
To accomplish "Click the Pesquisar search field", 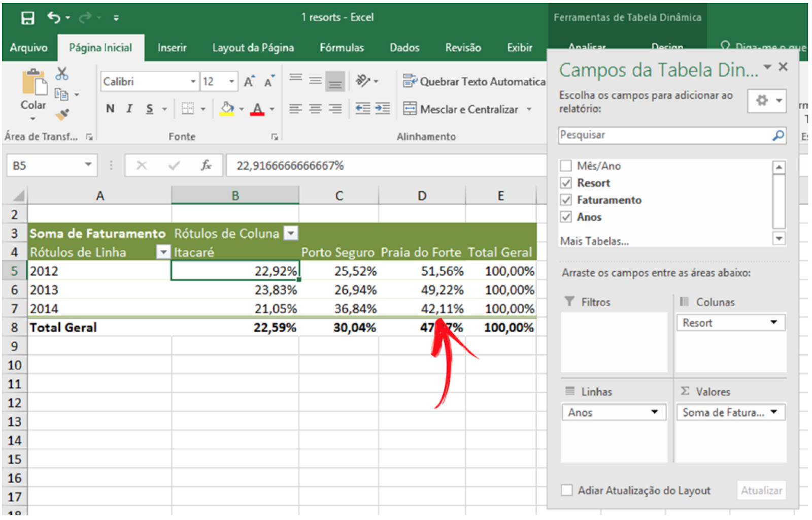I will [x=672, y=136].
